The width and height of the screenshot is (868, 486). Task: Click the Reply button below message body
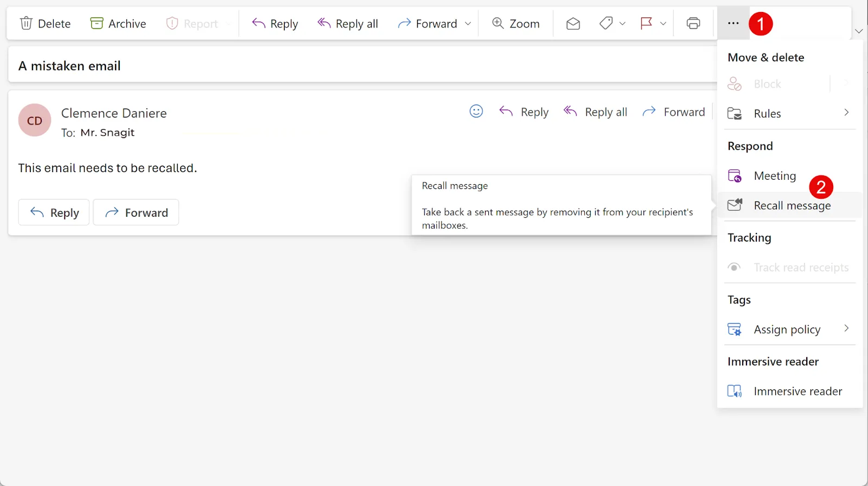(54, 212)
